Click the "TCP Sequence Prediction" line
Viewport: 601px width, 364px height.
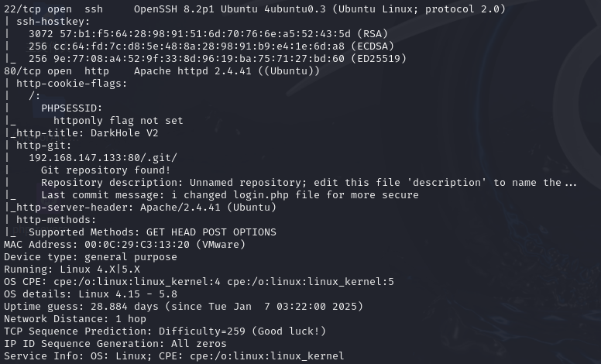tap(164, 331)
